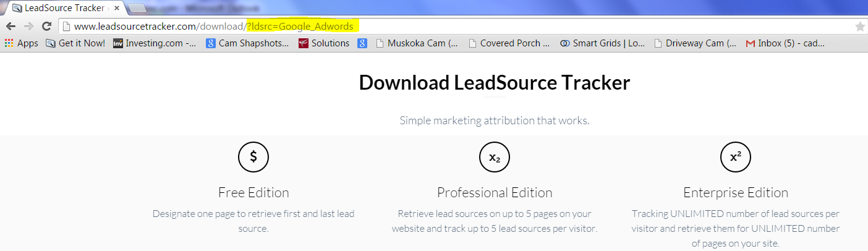Open the Covered Porch bookmark

509,43
